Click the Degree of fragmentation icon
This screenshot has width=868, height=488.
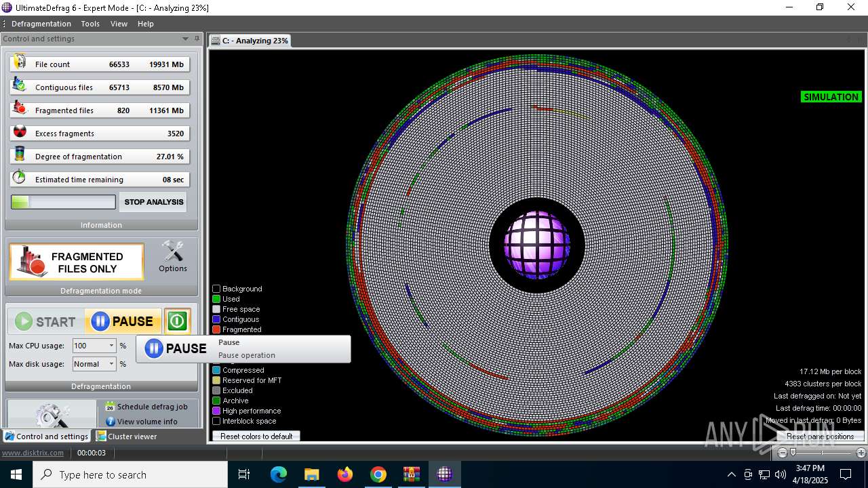pos(20,155)
